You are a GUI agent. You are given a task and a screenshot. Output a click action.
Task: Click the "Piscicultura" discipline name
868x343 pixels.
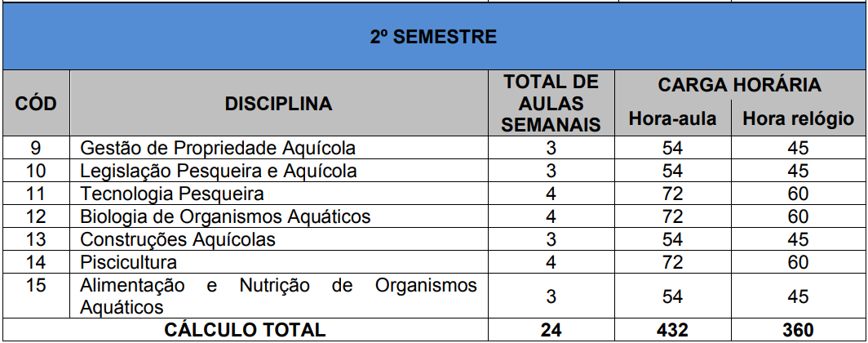(128, 263)
